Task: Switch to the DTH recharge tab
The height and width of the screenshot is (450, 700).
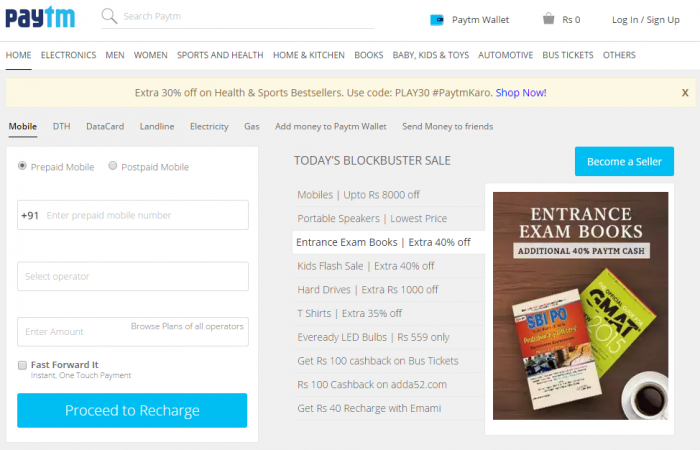Action: coord(62,127)
